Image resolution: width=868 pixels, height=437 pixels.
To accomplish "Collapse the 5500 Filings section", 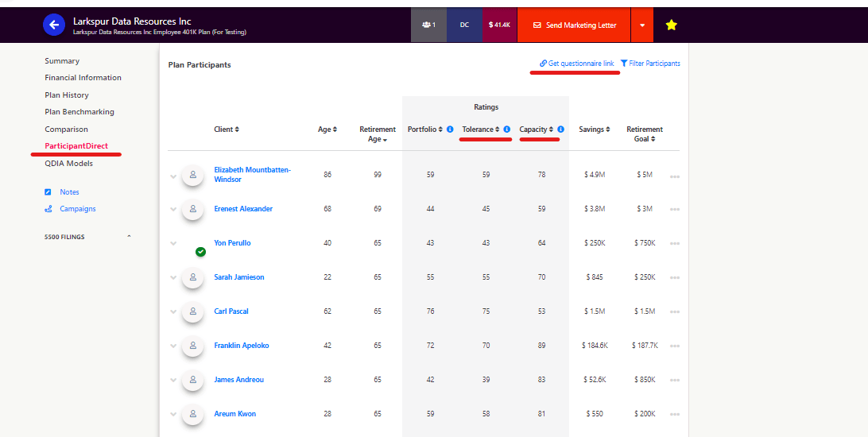I will tap(129, 237).
